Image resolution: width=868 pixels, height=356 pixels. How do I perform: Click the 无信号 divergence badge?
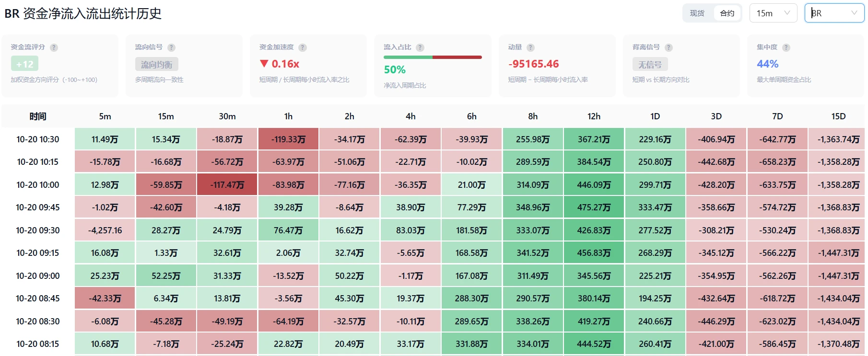[x=650, y=64]
